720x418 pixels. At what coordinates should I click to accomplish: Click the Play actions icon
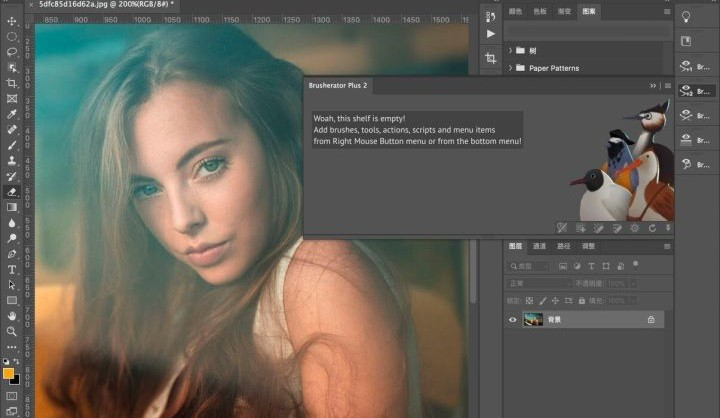click(490, 34)
